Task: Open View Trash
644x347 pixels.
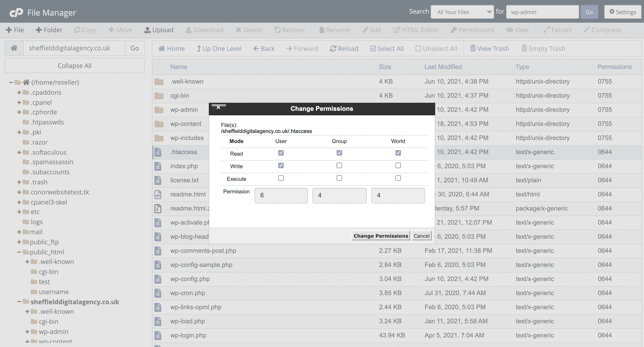Action: click(490, 48)
